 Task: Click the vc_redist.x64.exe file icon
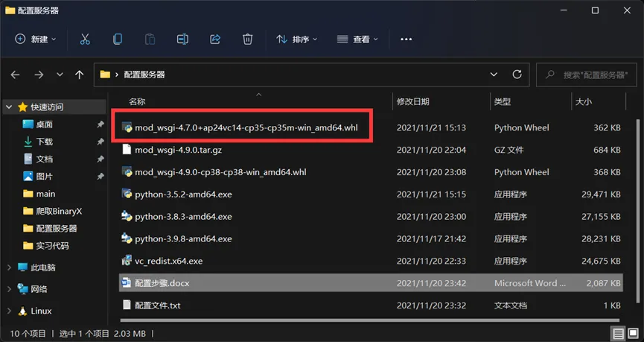pos(127,261)
